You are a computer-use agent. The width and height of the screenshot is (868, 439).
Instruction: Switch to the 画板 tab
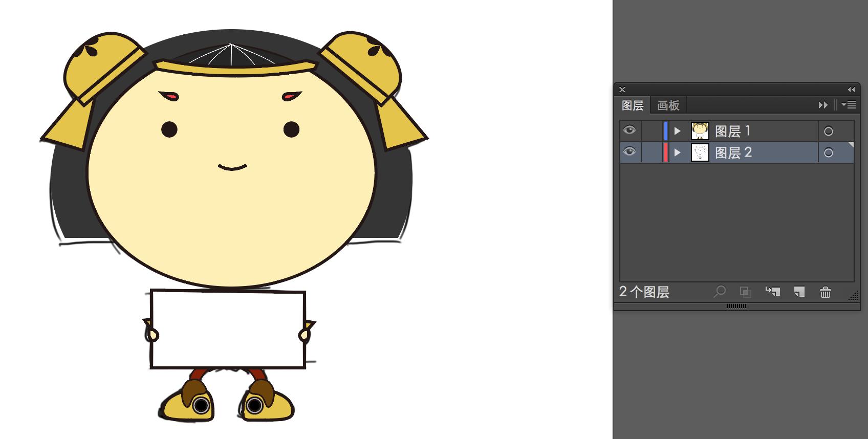point(668,105)
